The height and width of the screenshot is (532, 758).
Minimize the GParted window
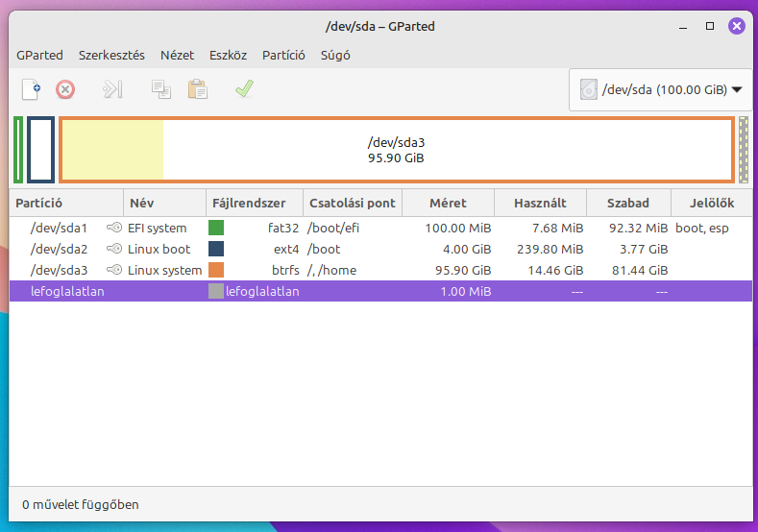point(683,27)
